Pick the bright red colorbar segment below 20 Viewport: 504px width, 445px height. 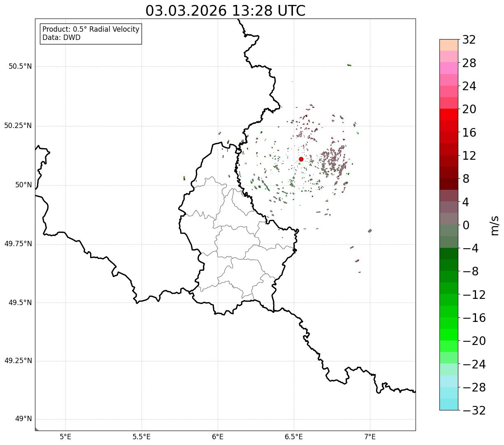[x=449, y=114]
